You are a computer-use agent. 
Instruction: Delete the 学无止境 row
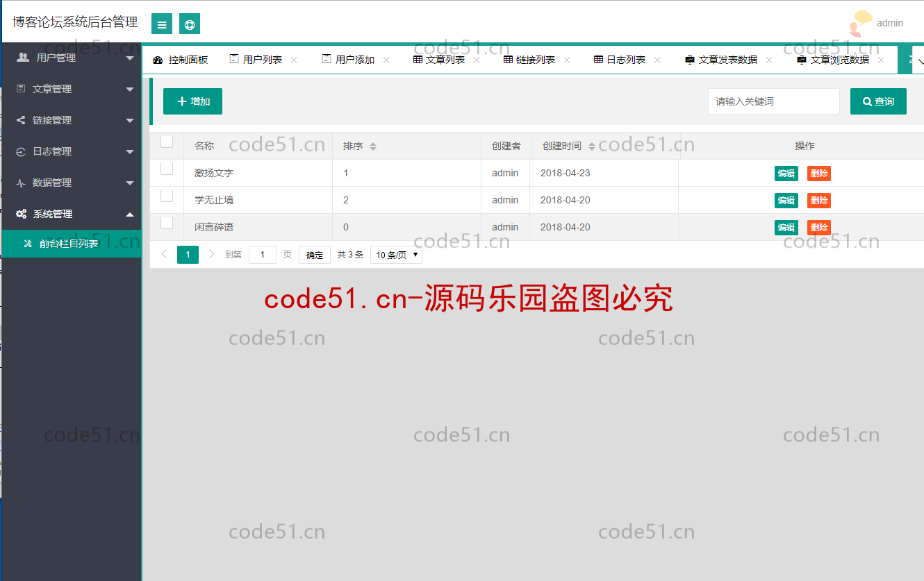tap(819, 201)
